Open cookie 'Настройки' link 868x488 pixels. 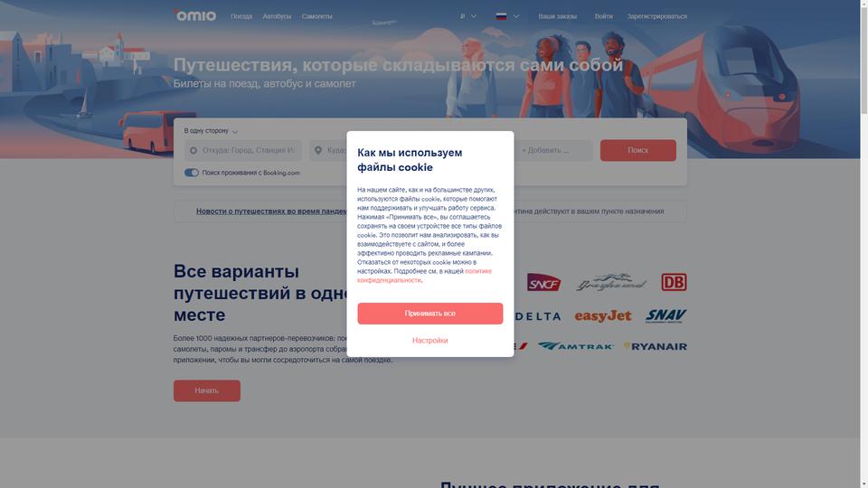[430, 341]
